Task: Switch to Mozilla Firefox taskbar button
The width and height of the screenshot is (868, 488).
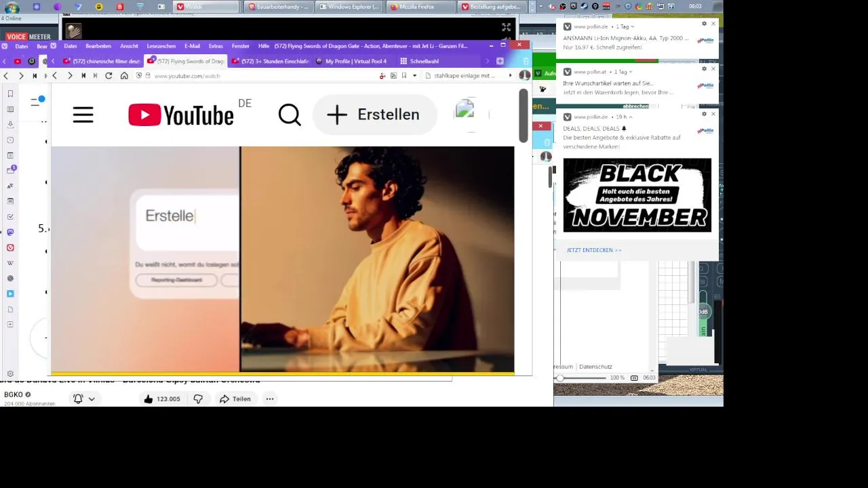Action: click(x=421, y=7)
